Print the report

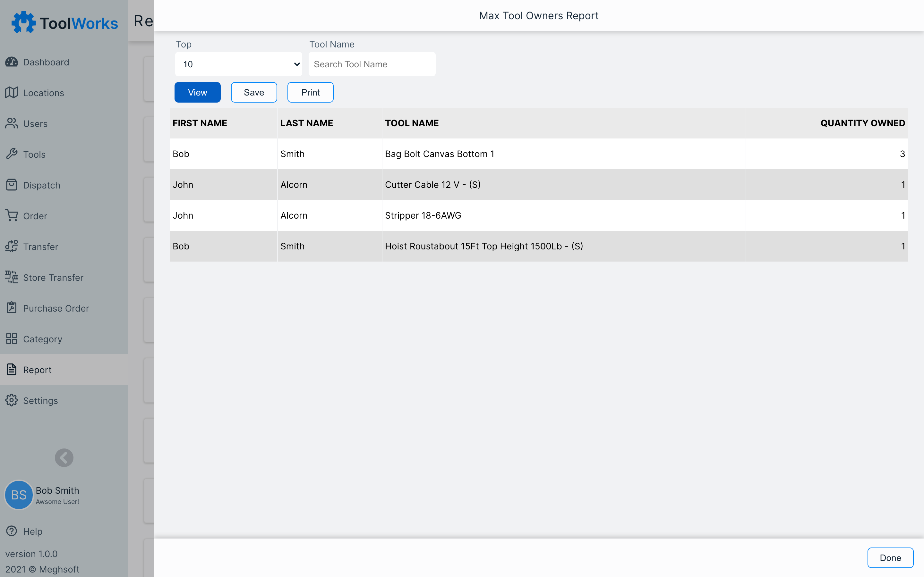click(x=310, y=92)
